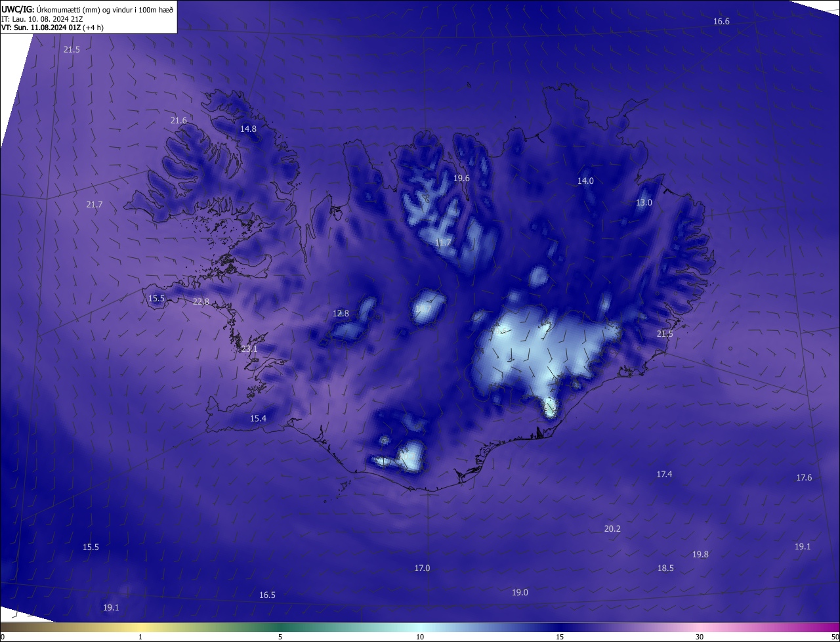Click the 23.1 value label
The width and height of the screenshot is (840, 642).
(x=249, y=349)
